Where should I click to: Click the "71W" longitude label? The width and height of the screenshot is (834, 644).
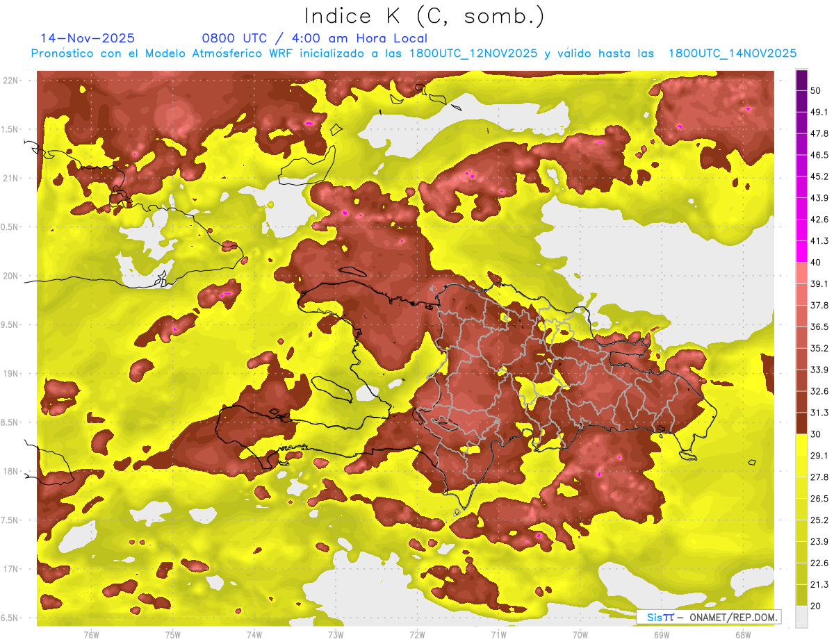point(498,634)
